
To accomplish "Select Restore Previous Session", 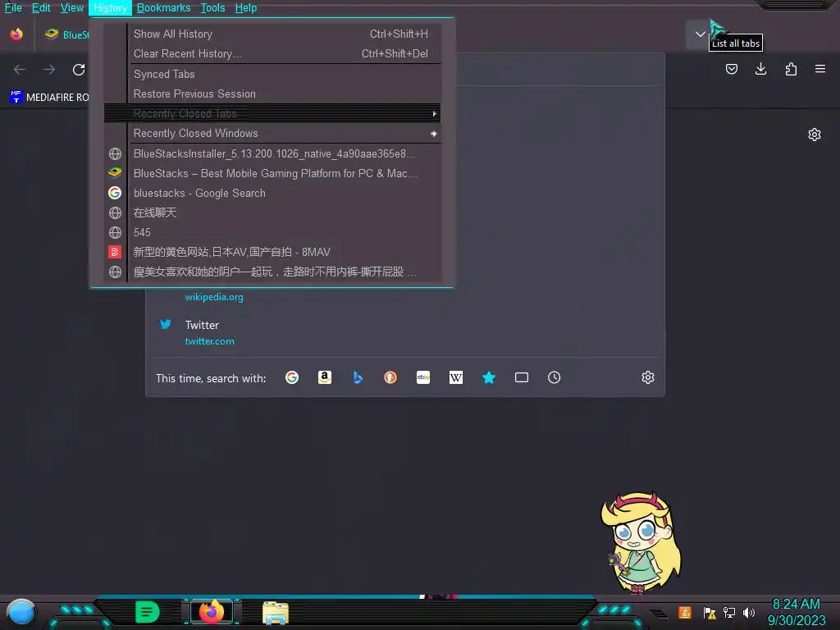I will pos(272,94).
